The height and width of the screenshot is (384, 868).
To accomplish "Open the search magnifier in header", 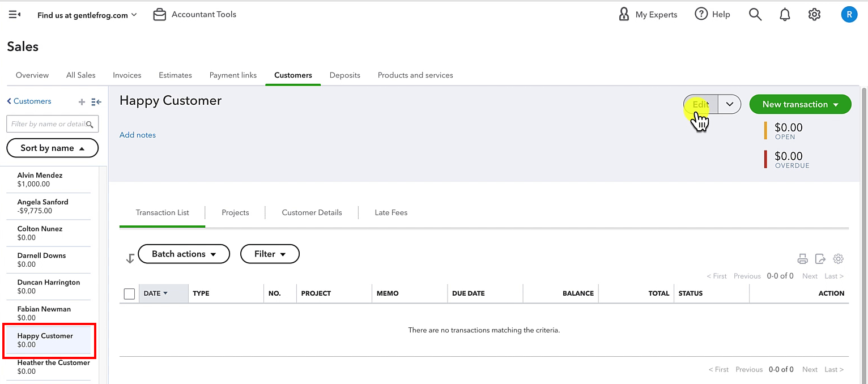I will point(755,15).
